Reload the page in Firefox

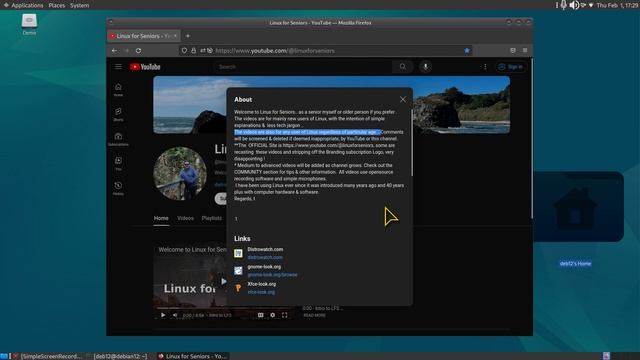pos(139,51)
